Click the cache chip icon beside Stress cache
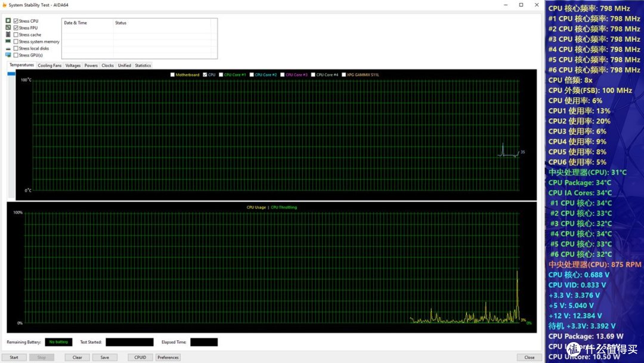The height and width of the screenshot is (363, 644). tap(8, 35)
